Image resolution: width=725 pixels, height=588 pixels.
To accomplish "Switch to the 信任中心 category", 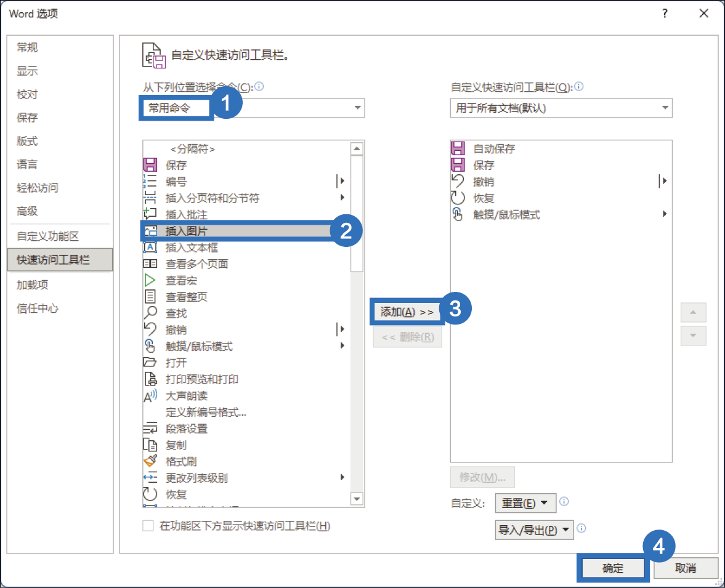I will (38, 308).
